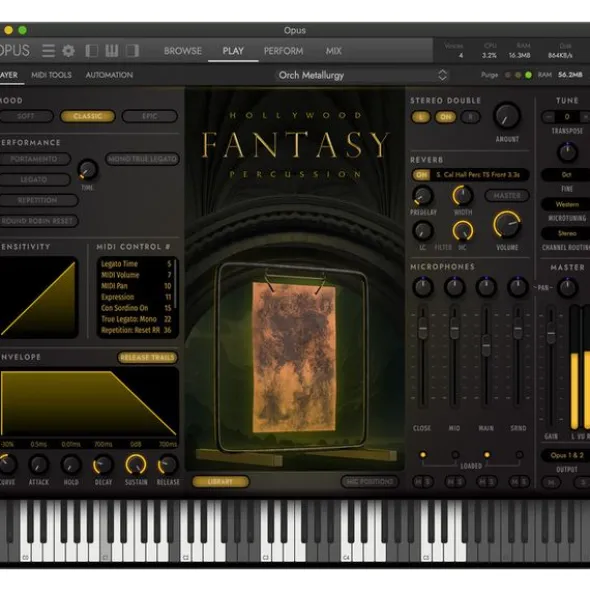Open the Orch Metallurgy instrument selector

click(362, 75)
